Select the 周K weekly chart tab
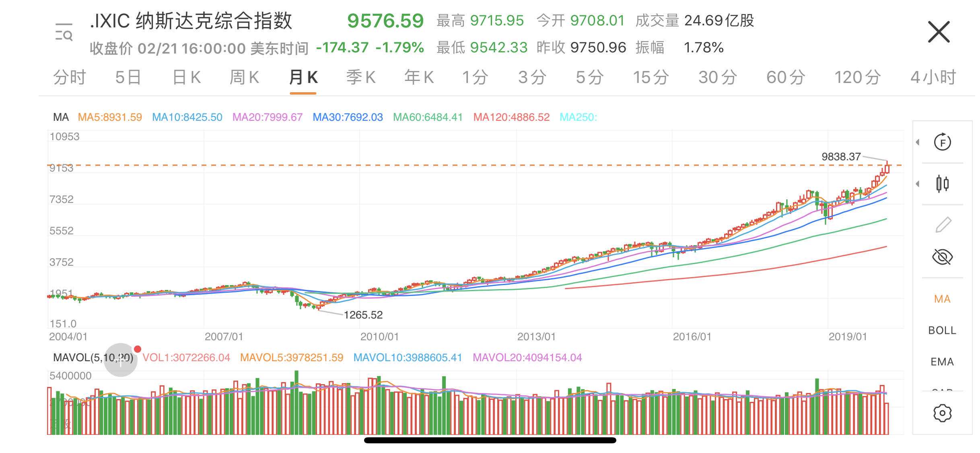The height and width of the screenshot is (453, 980). (244, 77)
